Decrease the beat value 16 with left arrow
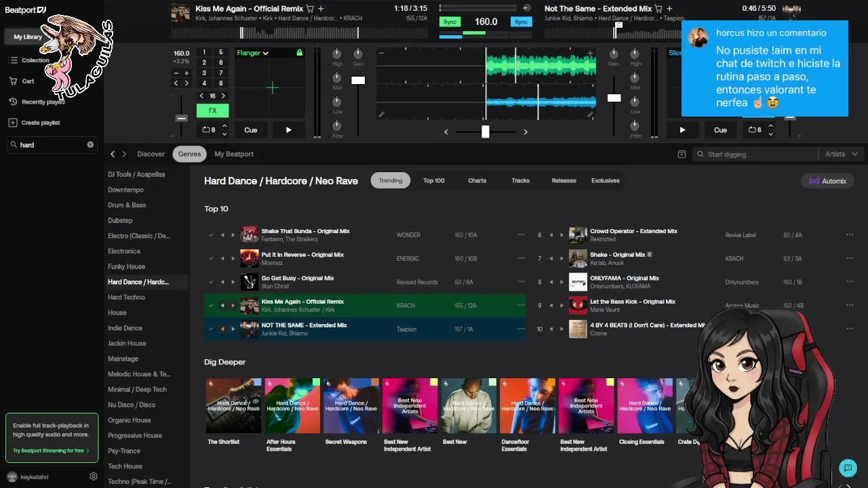The image size is (868, 488). tap(201, 96)
